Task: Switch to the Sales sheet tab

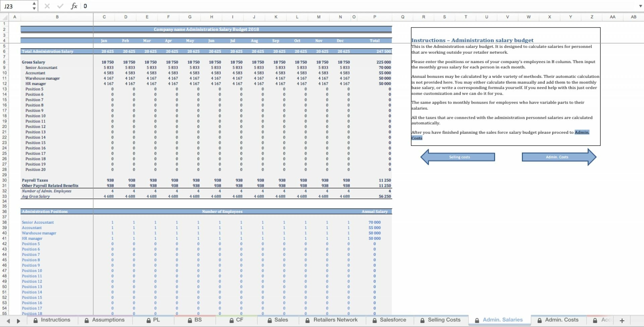Action: (x=278, y=320)
